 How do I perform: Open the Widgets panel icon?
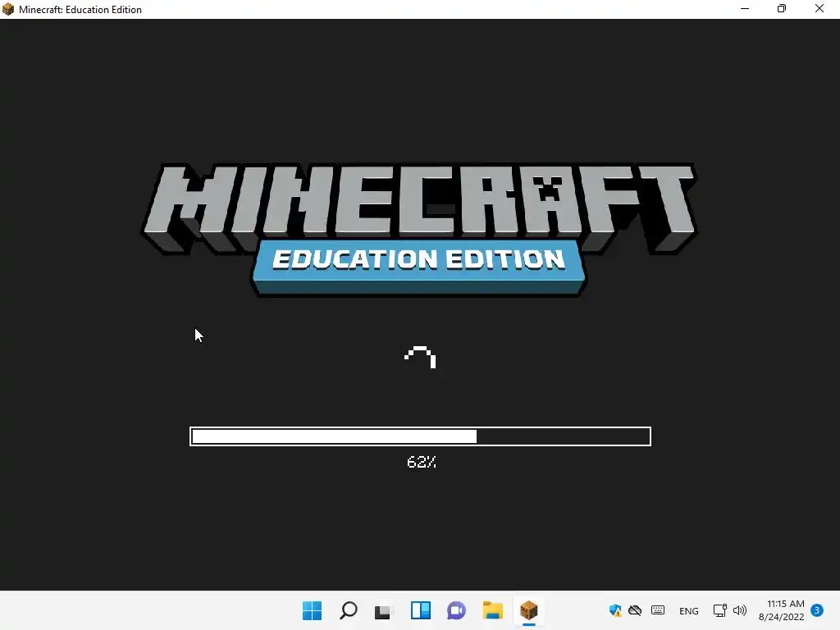[x=421, y=610]
